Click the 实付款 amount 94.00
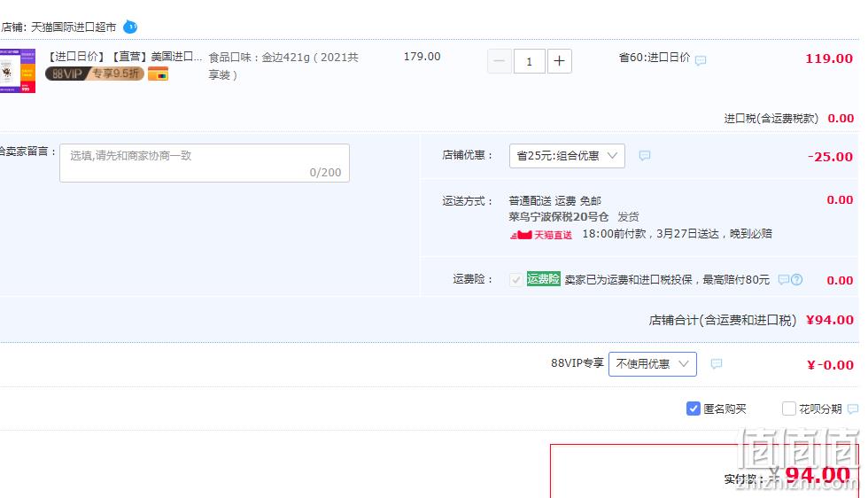Viewport: 868px width, 498px height. click(818, 475)
